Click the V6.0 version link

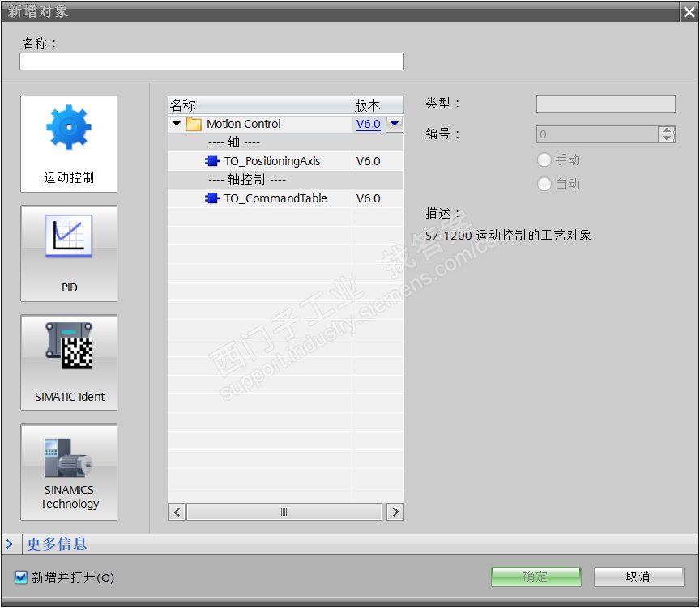tap(369, 124)
